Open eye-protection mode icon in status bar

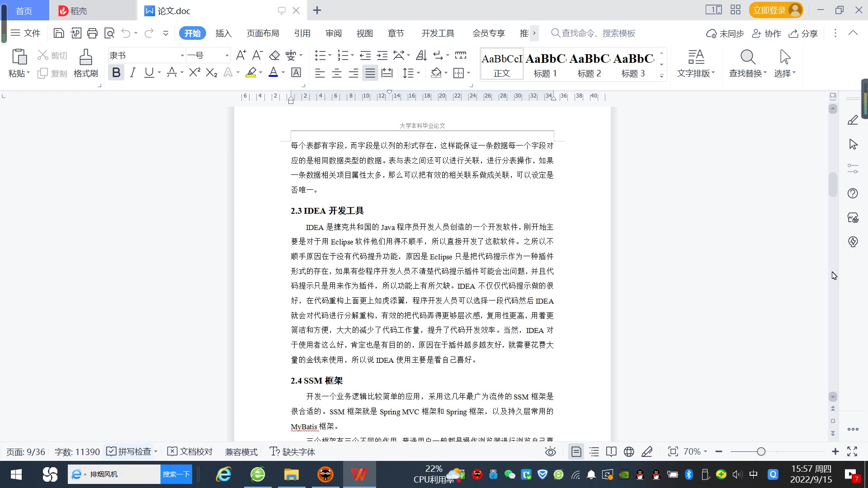(551, 451)
